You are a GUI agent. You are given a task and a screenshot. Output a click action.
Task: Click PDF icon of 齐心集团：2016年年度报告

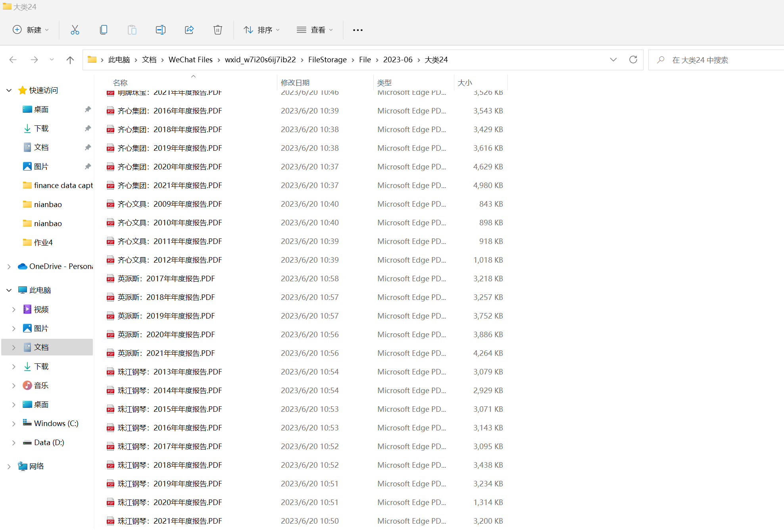[x=111, y=111]
